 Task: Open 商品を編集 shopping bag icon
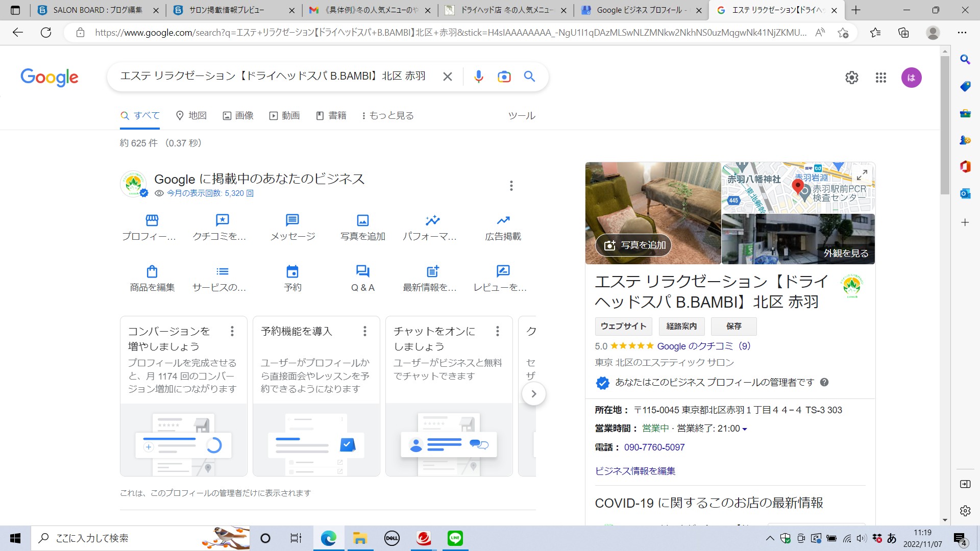coord(152,271)
